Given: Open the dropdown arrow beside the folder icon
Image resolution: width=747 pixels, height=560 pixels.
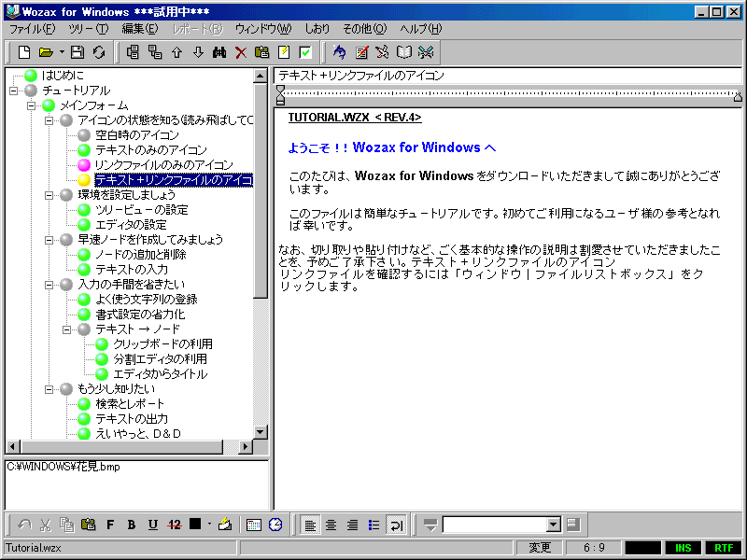Looking at the screenshot, I should (62, 52).
